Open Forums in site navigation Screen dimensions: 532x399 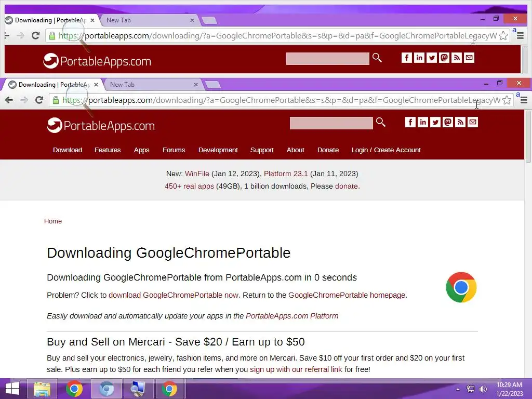174,150
